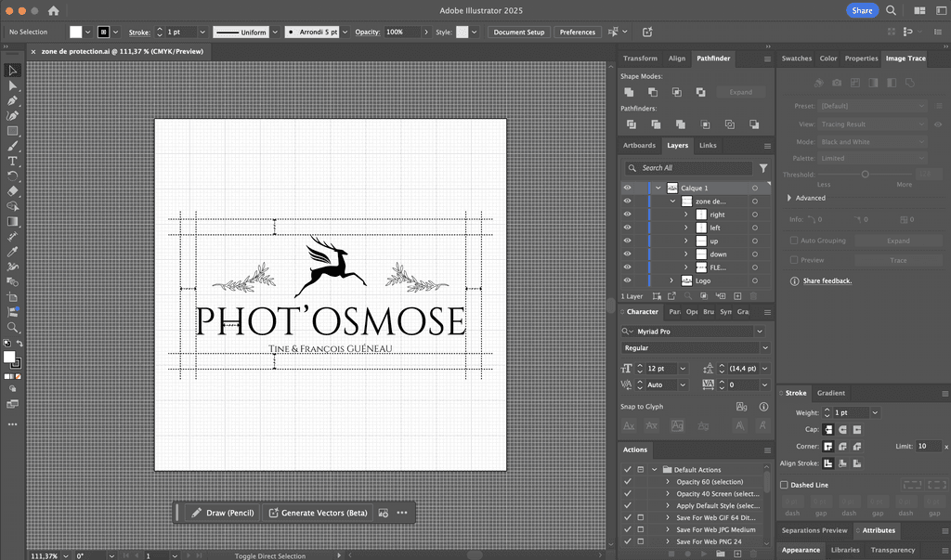
Task: Click the Share button
Action: [862, 10]
